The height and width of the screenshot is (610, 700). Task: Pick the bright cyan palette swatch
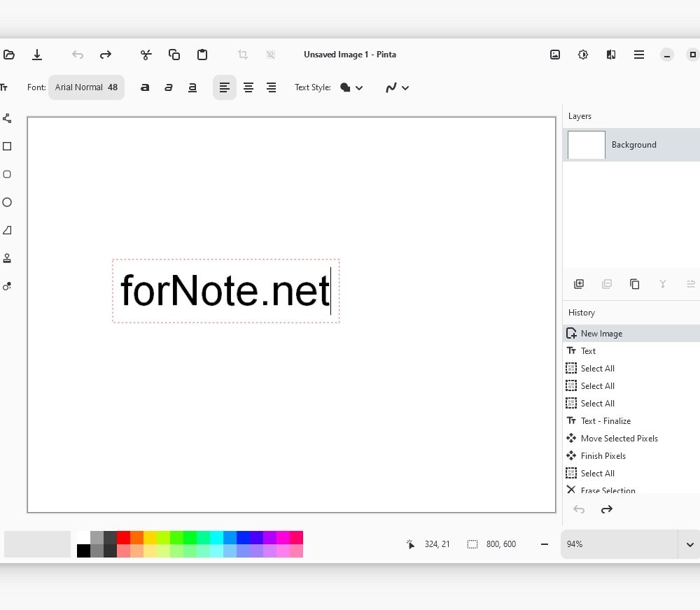click(x=216, y=537)
